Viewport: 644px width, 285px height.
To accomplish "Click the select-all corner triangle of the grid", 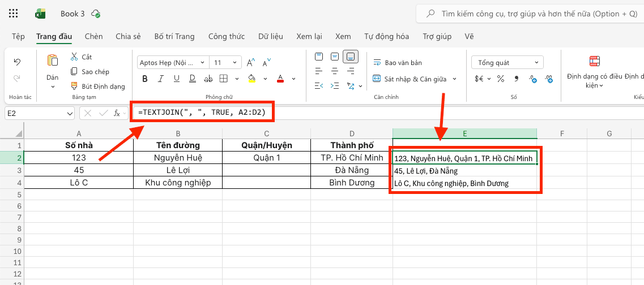I will pos(19,133).
